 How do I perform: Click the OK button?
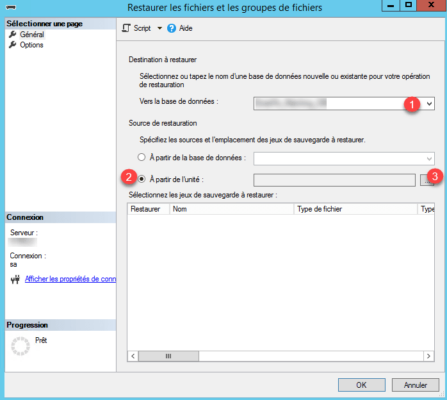(362, 385)
